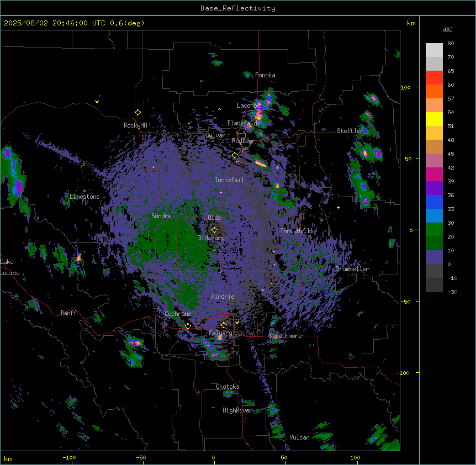This screenshot has width=476, height=465.
Task: Pick the orange swatch between 60 and 57 dBZ
Action: (434, 91)
